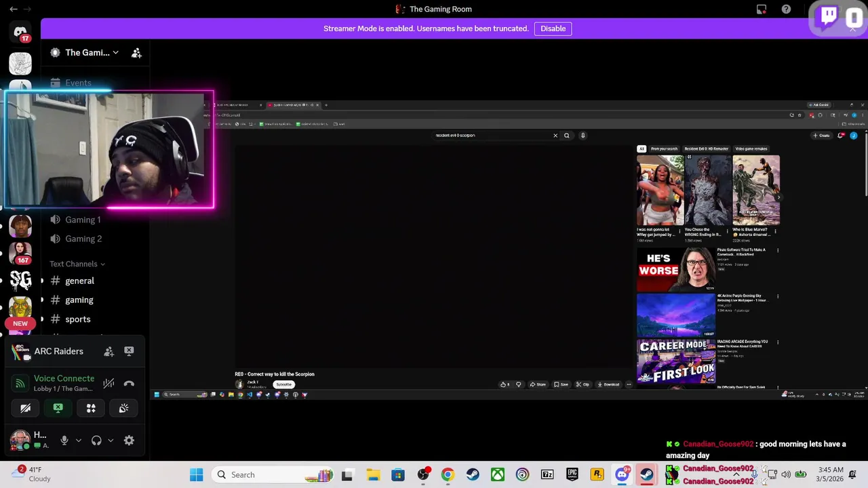Open Discord direct messages home icon
This screenshot has width=868, height=488.
pyautogui.click(x=20, y=32)
